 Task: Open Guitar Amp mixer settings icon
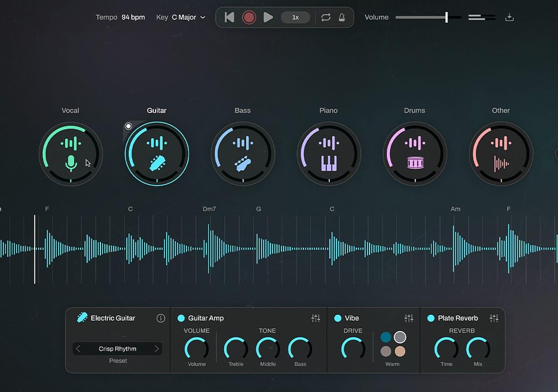click(315, 318)
